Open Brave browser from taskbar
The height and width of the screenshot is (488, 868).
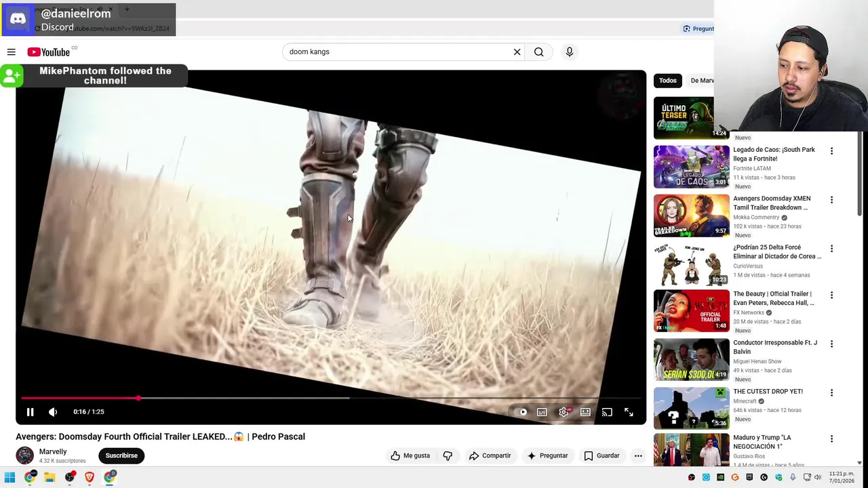coord(89,477)
